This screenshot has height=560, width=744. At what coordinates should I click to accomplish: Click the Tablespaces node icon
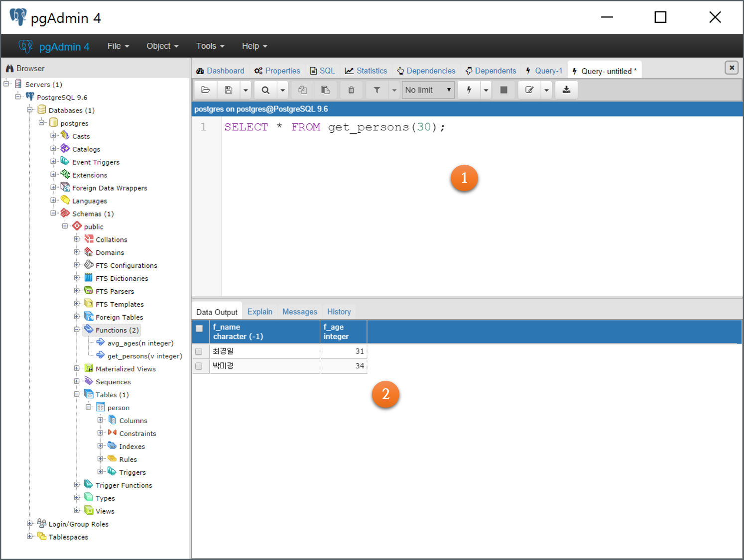tap(42, 536)
